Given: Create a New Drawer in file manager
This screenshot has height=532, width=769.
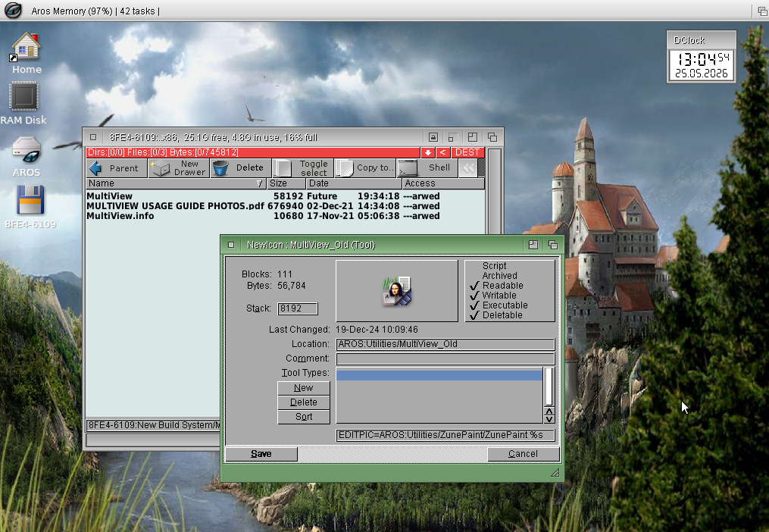Looking at the screenshot, I should (x=179, y=167).
